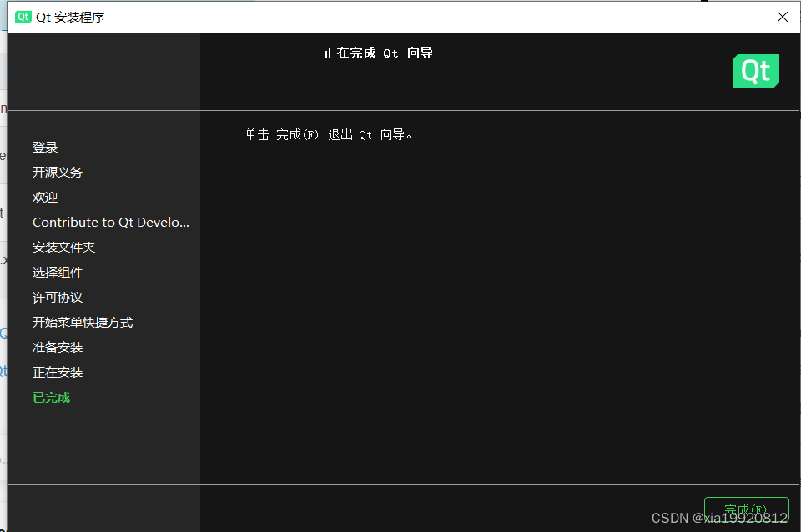Click the 完成(F) finish button
Image resolution: width=801 pixels, height=532 pixels.
pyautogui.click(x=746, y=509)
